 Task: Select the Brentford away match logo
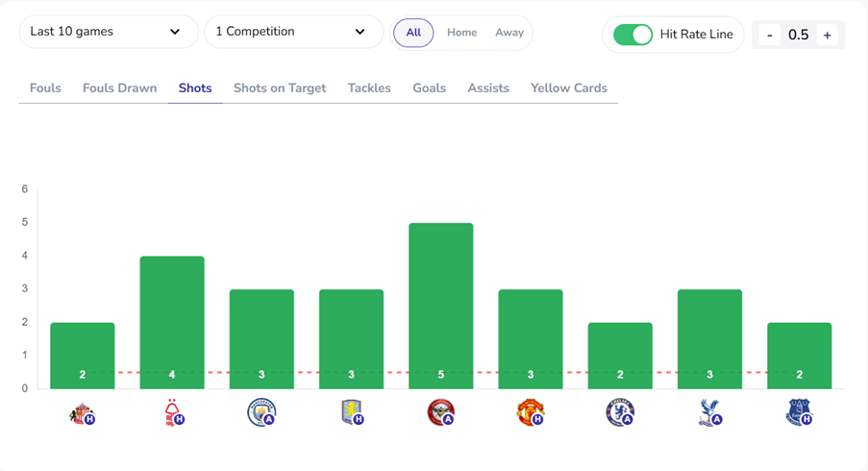coord(440,413)
